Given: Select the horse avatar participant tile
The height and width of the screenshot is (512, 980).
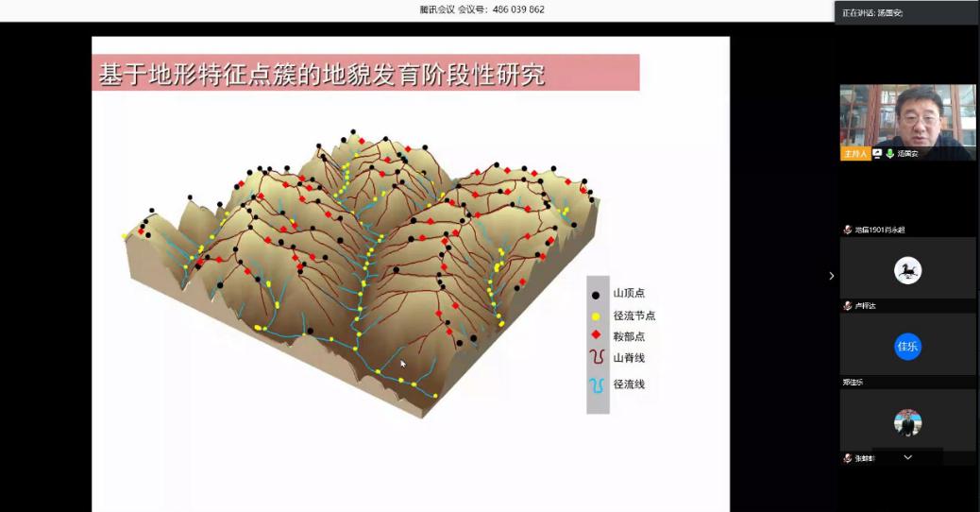Looking at the screenshot, I should coord(907,271).
